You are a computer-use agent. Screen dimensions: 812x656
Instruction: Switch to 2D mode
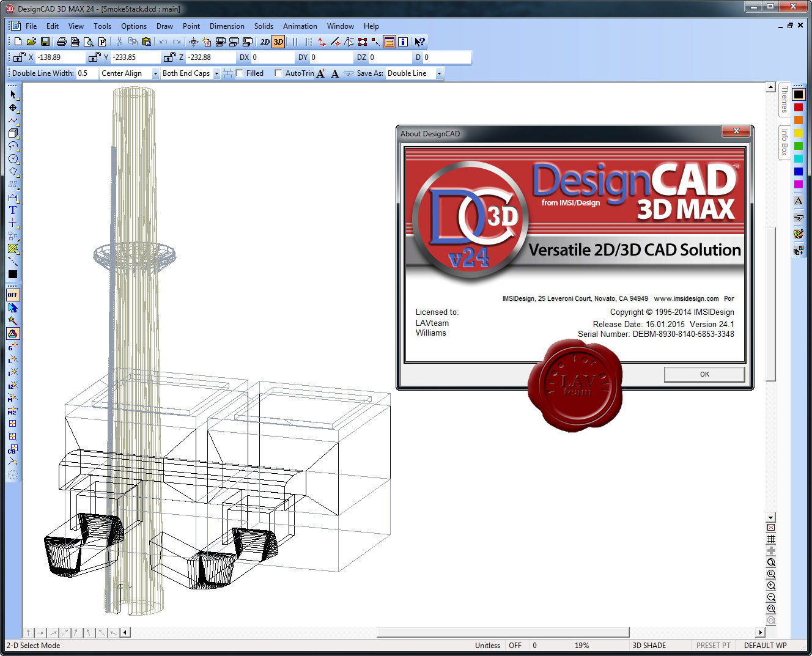265,42
